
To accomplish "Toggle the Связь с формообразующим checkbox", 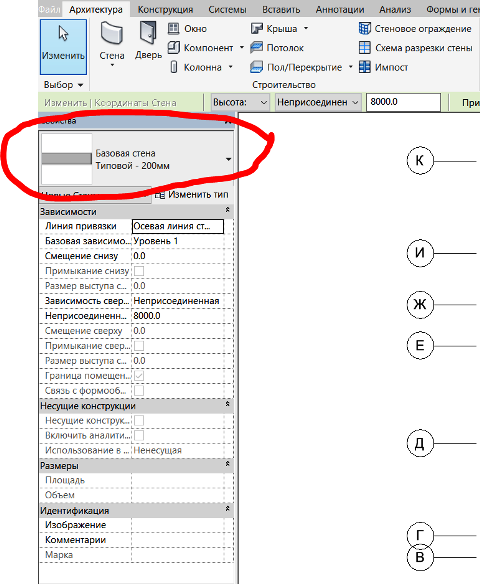I will (x=139, y=391).
